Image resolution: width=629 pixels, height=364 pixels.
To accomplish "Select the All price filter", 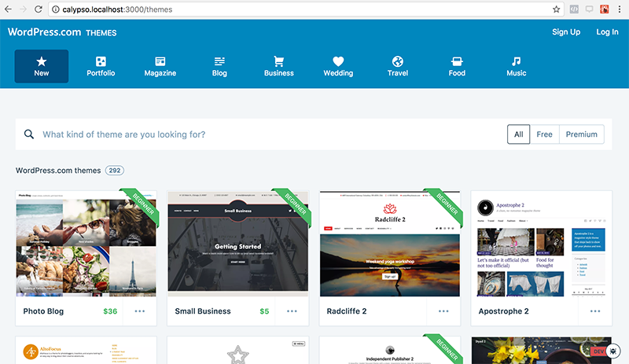I will pyautogui.click(x=519, y=134).
